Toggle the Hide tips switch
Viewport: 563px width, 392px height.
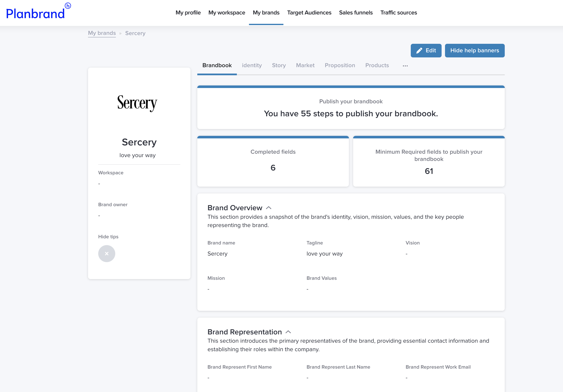coord(107,253)
